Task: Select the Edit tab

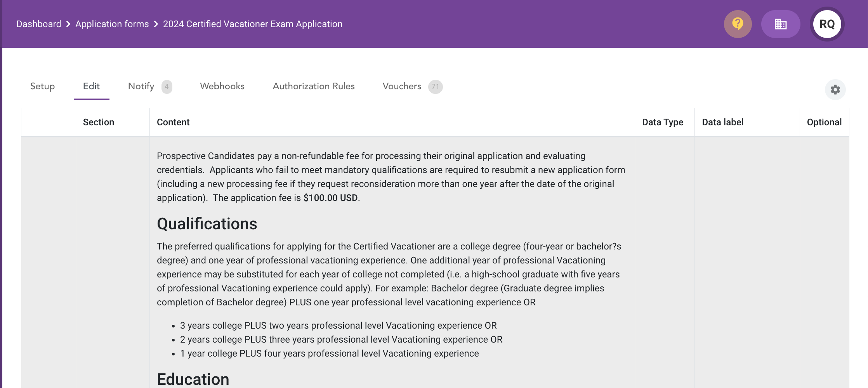Action: [x=92, y=86]
